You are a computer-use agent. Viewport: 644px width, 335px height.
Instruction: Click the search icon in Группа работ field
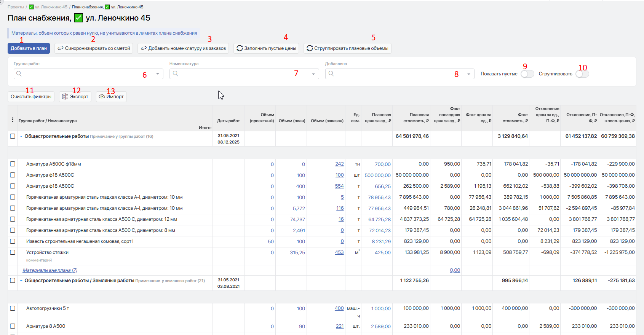coord(19,74)
